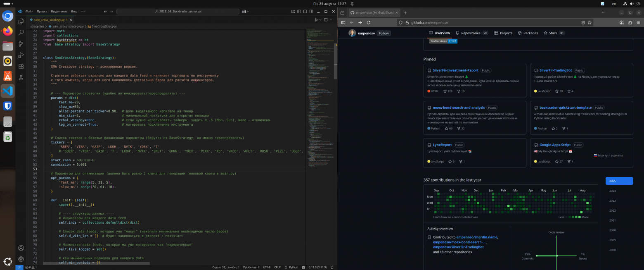Open backtrader-quickstart-template repository

coord(566,108)
